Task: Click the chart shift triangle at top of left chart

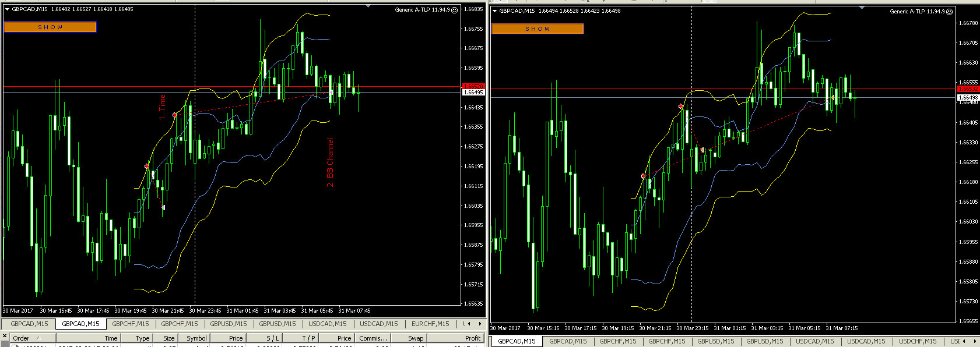Action: tap(368, 6)
